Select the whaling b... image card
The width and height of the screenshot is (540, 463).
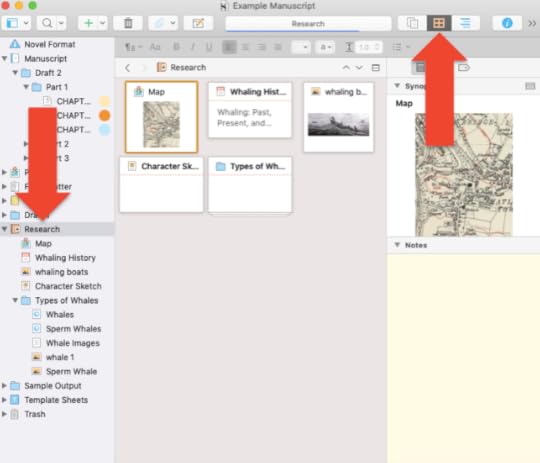[339, 117]
